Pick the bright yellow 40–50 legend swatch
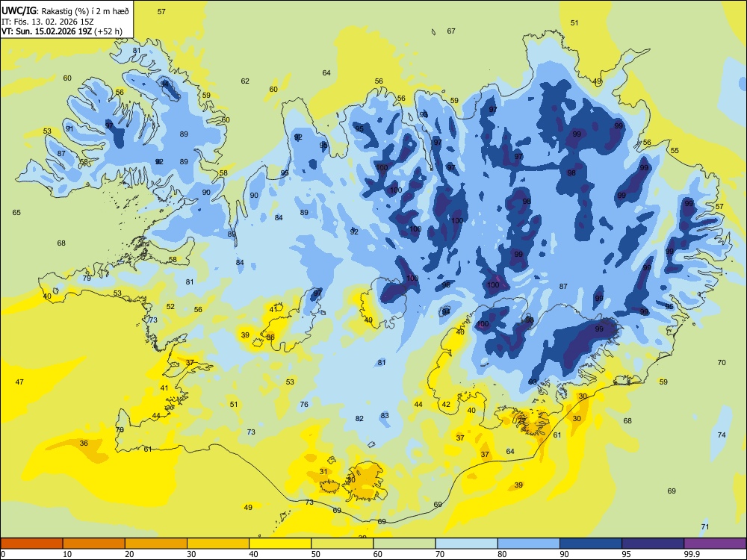The image size is (747, 560). point(280,544)
